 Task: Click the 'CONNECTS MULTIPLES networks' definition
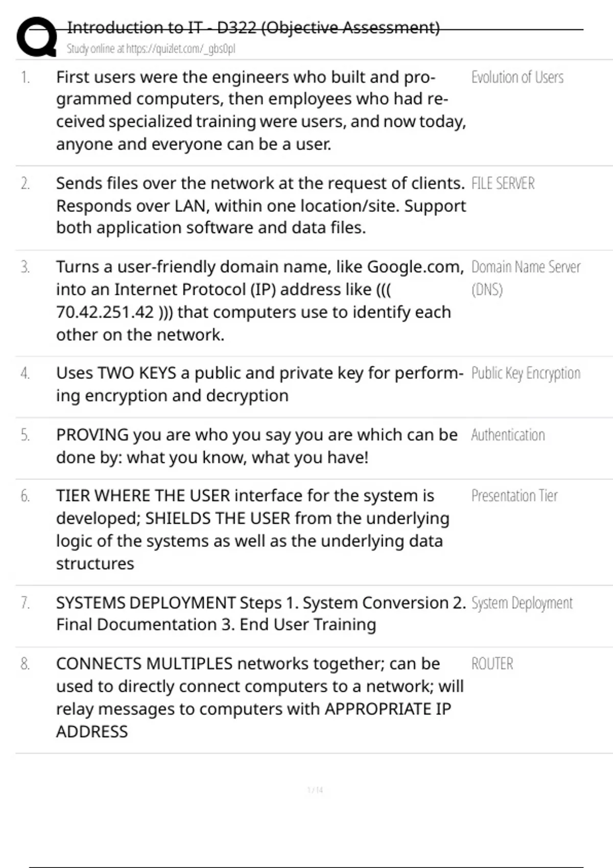(260, 697)
